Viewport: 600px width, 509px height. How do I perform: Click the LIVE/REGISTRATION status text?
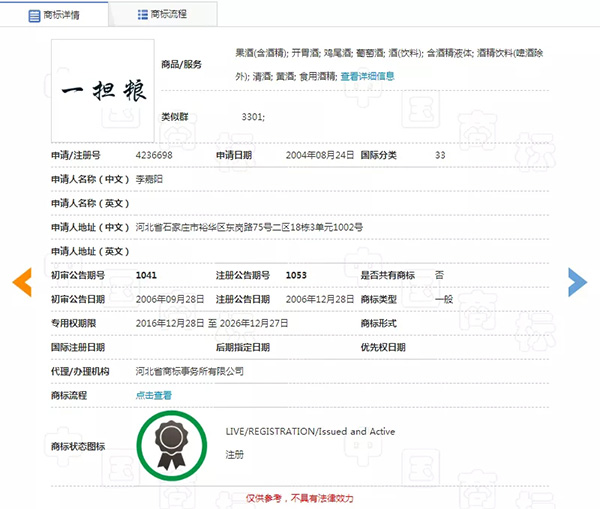tap(310, 432)
